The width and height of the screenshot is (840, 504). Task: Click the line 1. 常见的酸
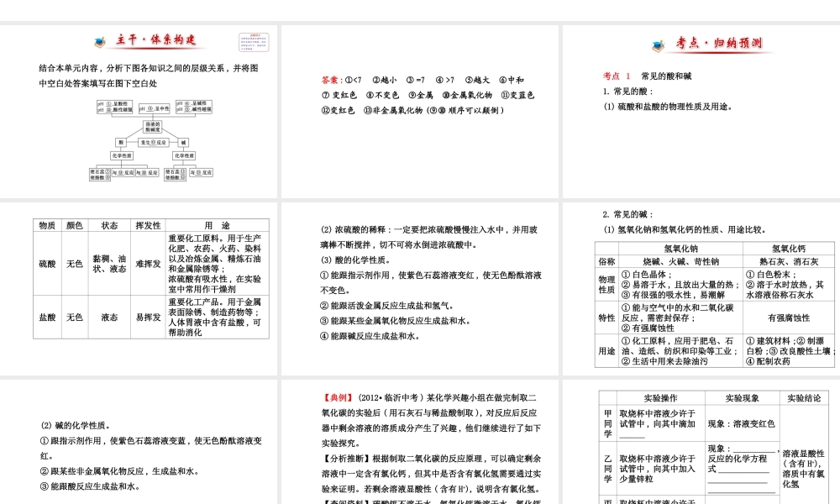pyautogui.click(x=627, y=92)
